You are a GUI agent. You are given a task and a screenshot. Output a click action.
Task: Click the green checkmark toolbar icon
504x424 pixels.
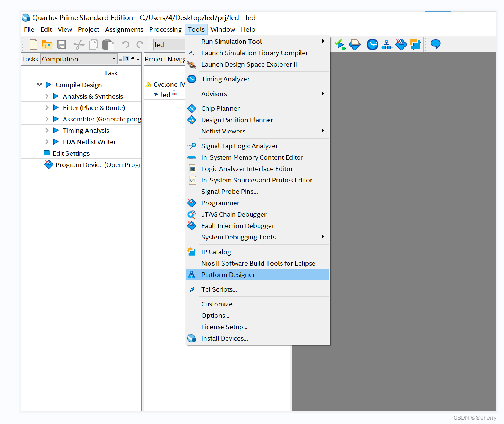[x=340, y=44]
